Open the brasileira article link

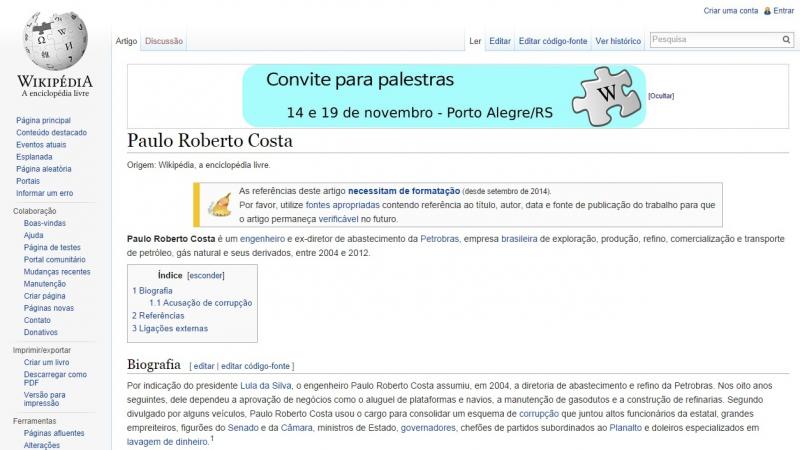519,239
